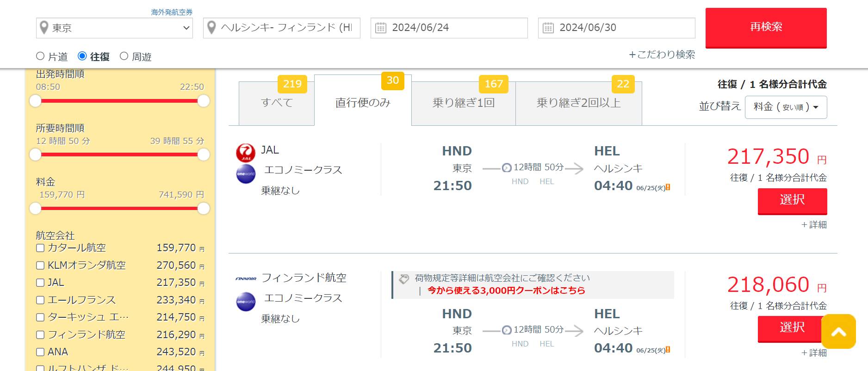Switch to the 直行便のみ tab

coord(363,100)
